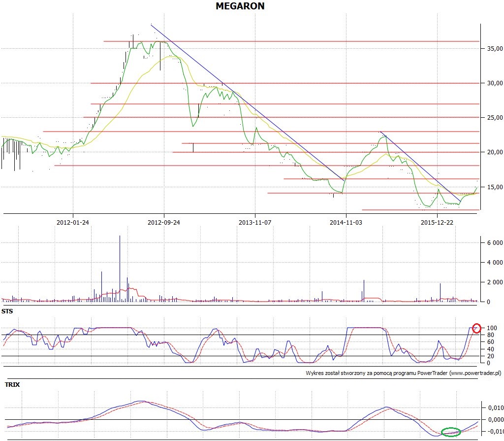The image size is (504, 441).
Task: Click the MEGARON chart title
Action: 240,6
